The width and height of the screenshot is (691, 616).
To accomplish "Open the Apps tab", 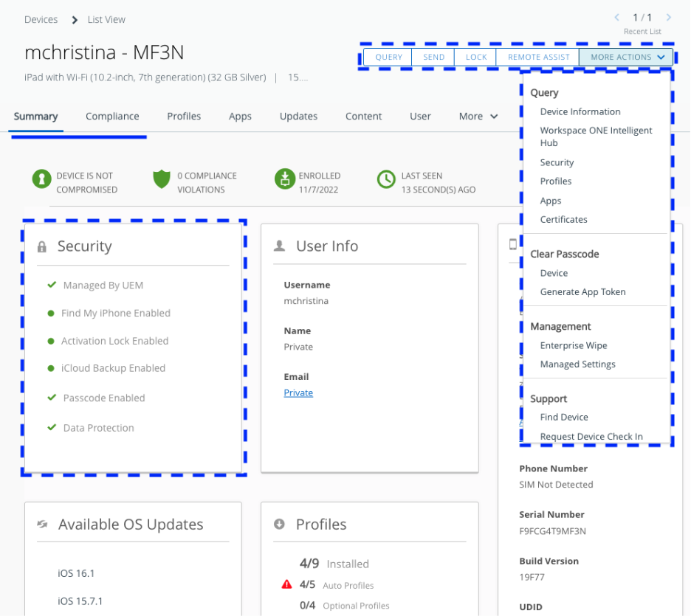I will coord(240,117).
